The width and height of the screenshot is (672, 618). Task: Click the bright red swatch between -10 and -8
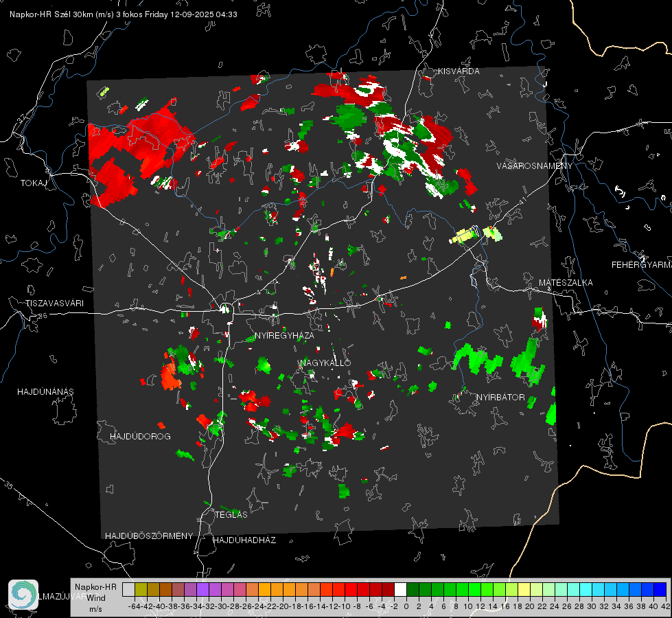click(351, 589)
